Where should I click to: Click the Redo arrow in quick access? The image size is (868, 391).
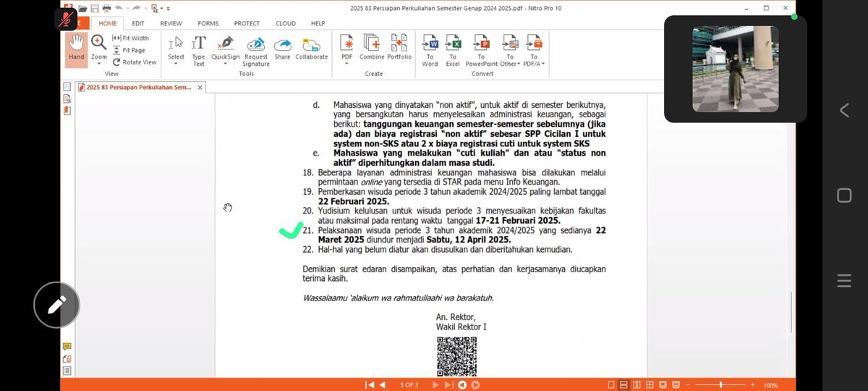pos(135,8)
